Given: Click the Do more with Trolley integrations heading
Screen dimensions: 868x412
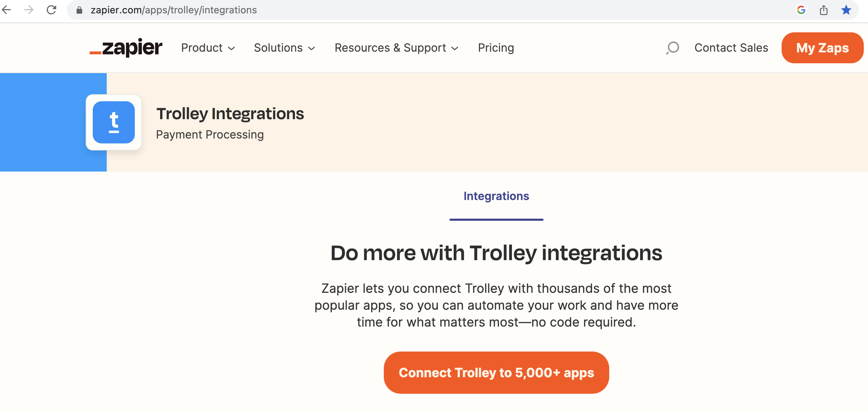Looking at the screenshot, I should point(496,253).
